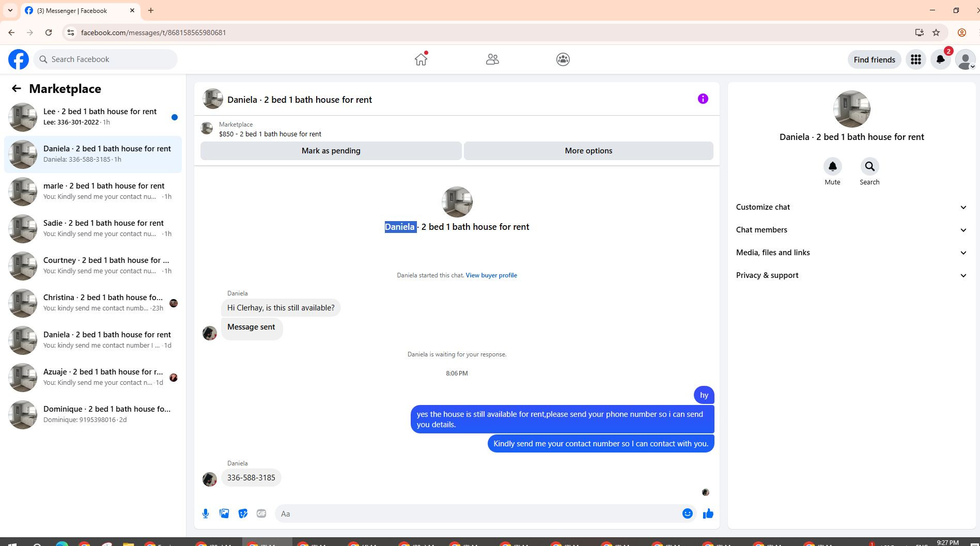This screenshot has height=546, width=980.
Task: Focus the Aa message input box
Action: coord(478,513)
